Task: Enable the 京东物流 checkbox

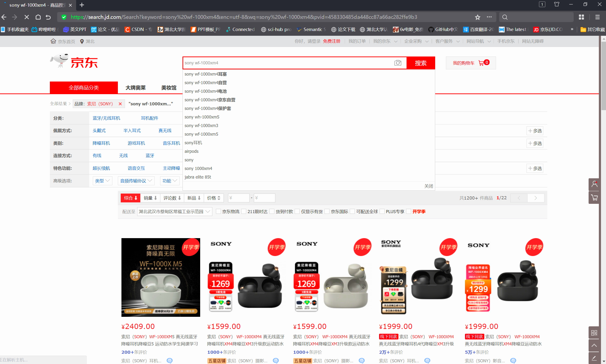Action: [218, 211]
